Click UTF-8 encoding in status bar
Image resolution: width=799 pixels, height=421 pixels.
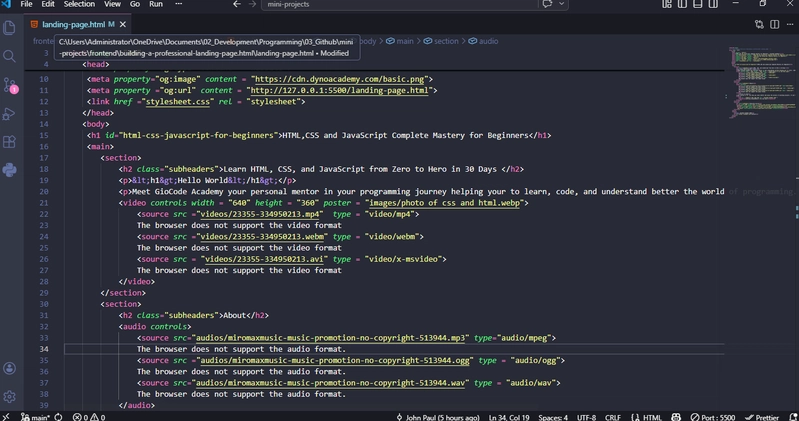587,417
